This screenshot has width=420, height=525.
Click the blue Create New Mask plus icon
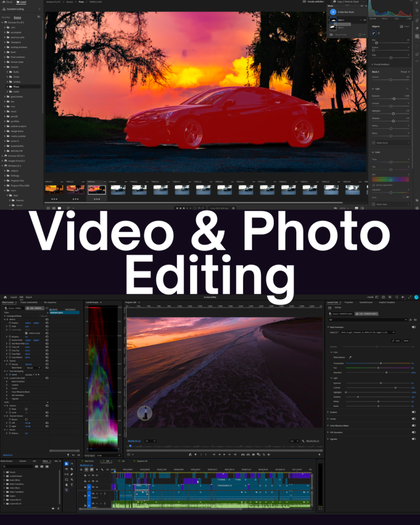click(x=333, y=12)
